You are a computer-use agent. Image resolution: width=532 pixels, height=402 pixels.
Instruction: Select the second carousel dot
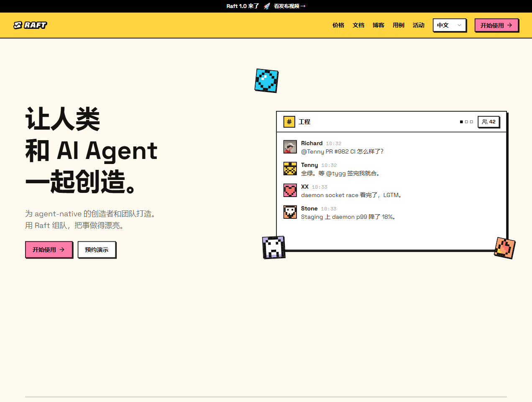466,122
